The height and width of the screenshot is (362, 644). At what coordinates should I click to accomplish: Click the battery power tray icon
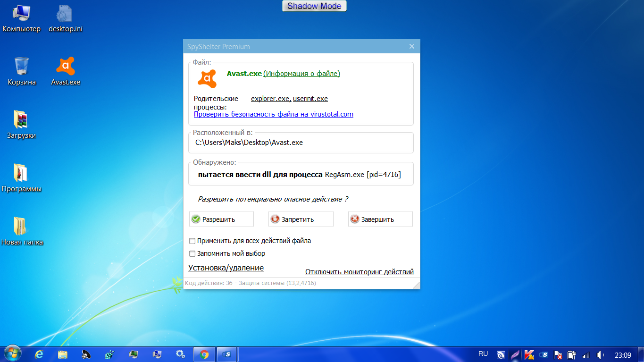pos(572,354)
